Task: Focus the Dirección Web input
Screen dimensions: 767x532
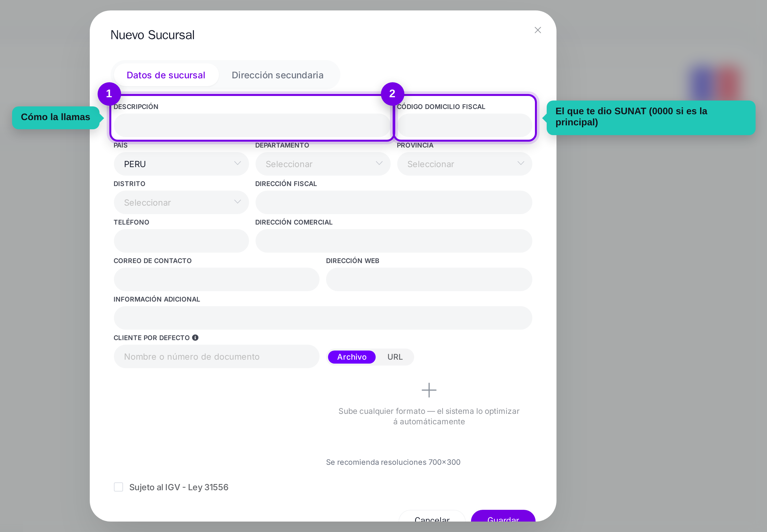Action: coord(429,279)
